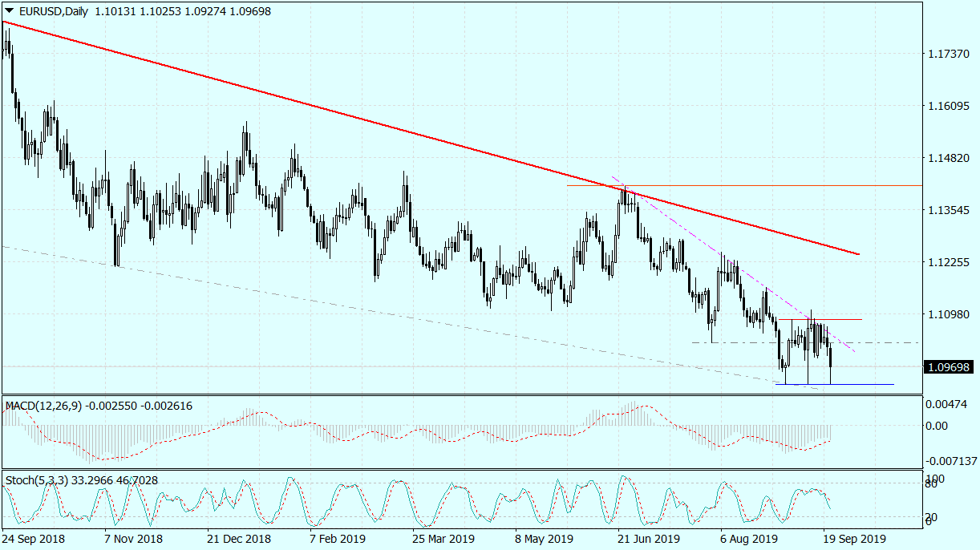Viewport: 980px width, 550px height.
Task: Click the EURUSD,Daily chart title text
Action: point(52,12)
